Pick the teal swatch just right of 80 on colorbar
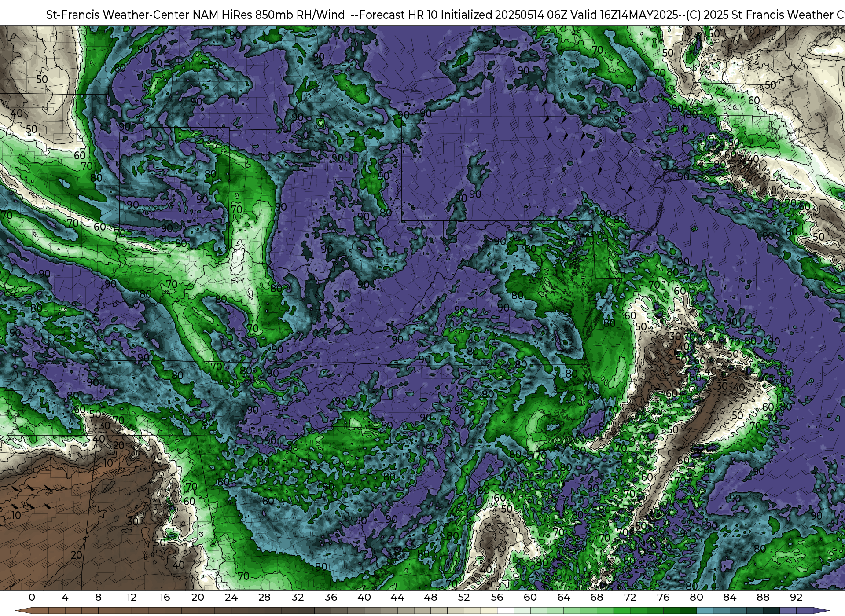The image size is (845, 616). 705,611
